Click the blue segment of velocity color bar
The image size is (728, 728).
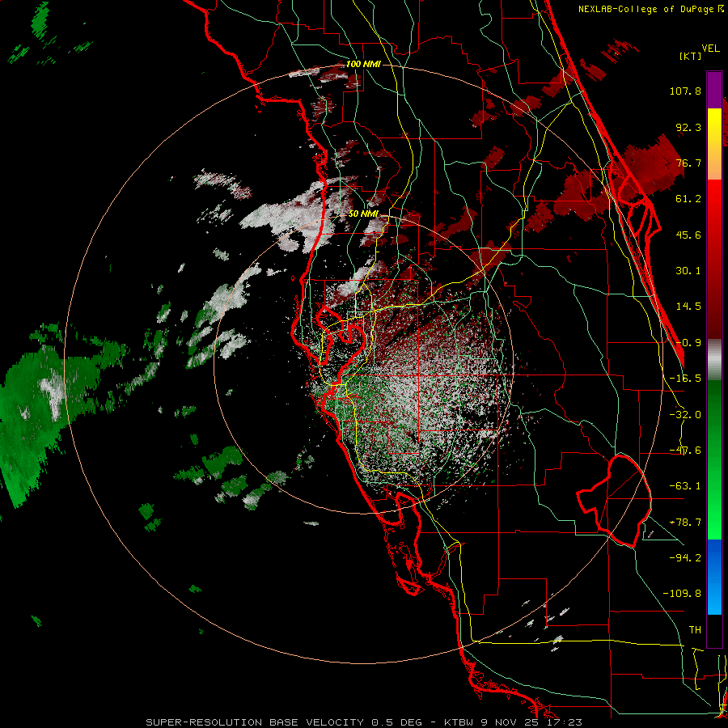[x=714, y=577]
